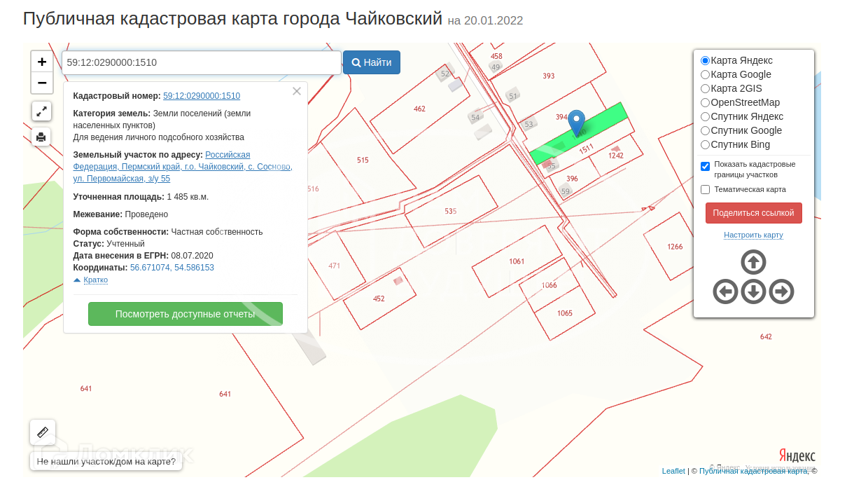
Task: Select Спутник Bing radio option
Action: point(706,145)
